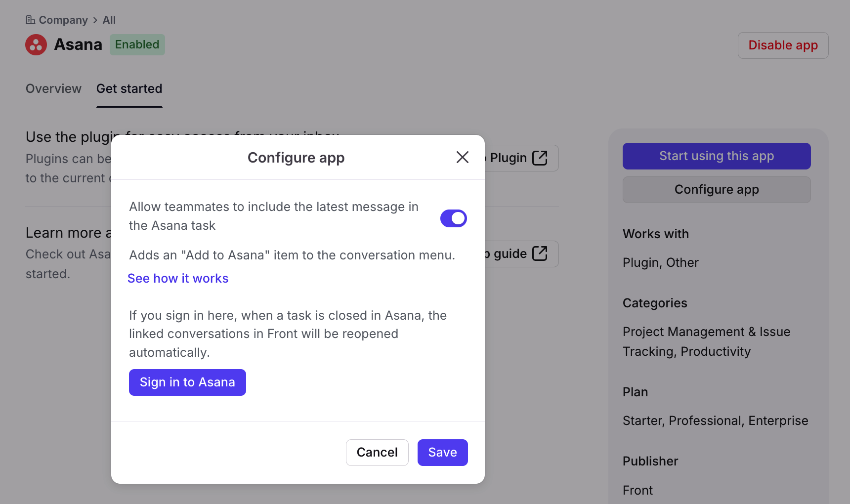Click the green Enabled status badge
Image resolution: width=850 pixels, height=504 pixels.
pyautogui.click(x=137, y=45)
